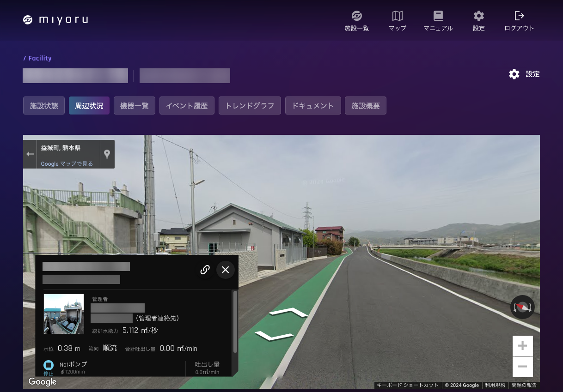Open the 機器一覧 tab
This screenshot has width=563, height=392.
click(135, 106)
